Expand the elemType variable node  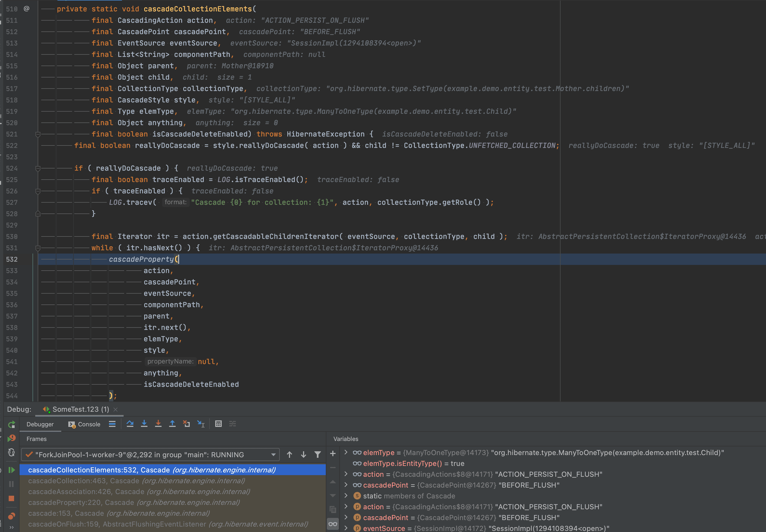pos(346,453)
